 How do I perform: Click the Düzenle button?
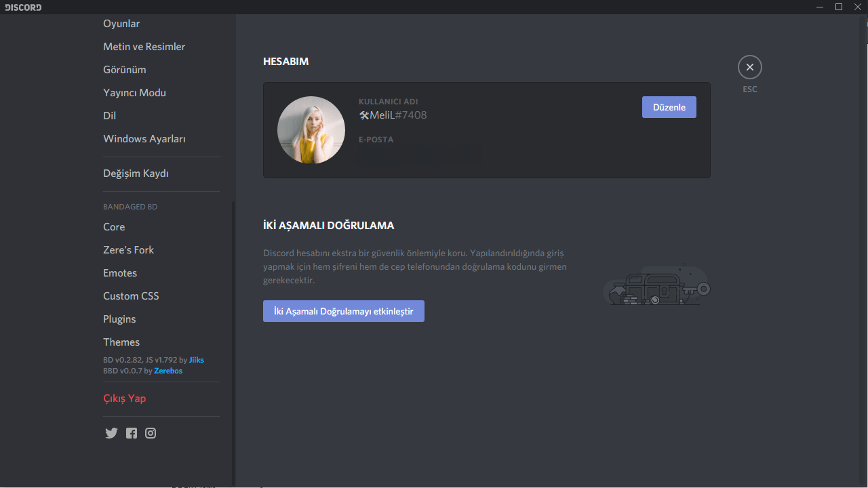click(x=669, y=107)
